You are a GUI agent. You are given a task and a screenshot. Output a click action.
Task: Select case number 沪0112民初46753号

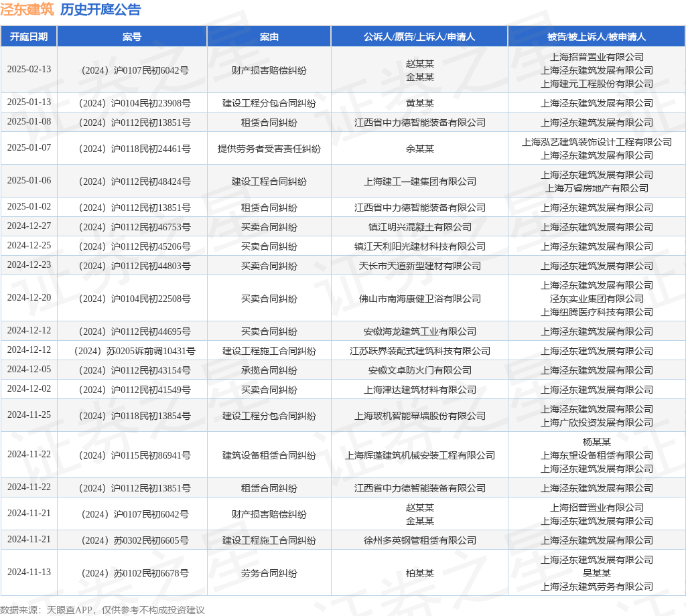point(135,227)
